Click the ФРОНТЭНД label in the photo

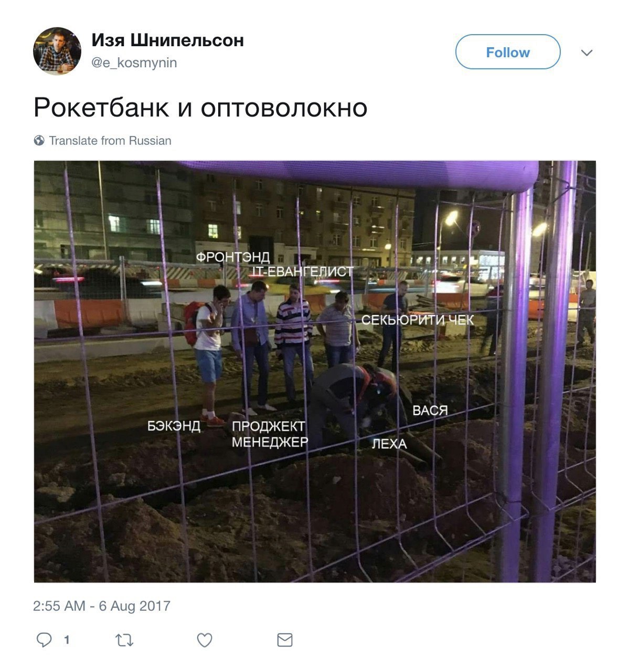pos(233,257)
